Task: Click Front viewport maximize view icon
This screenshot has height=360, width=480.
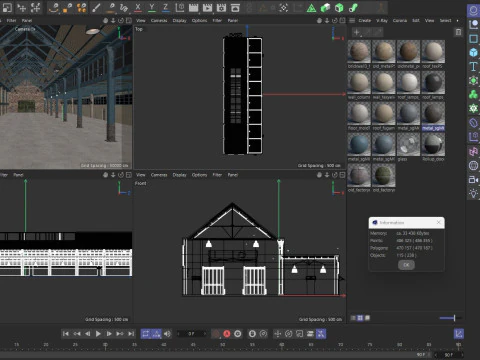Action: click(x=342, y=175)
